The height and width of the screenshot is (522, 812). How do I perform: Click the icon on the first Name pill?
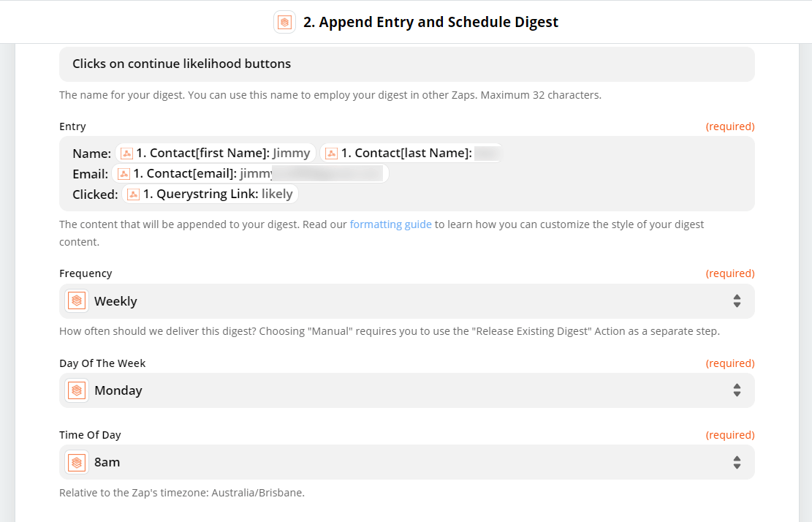tap(126, 154)
